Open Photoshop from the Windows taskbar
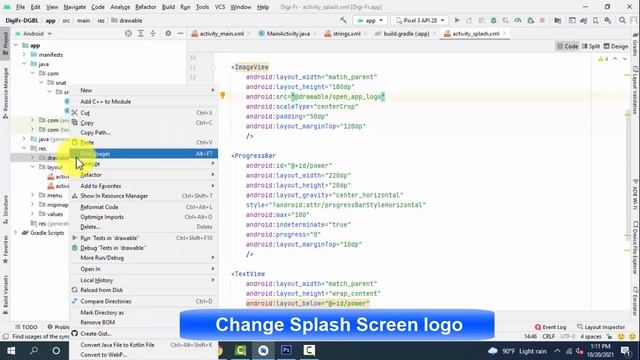Screen dimensions: 640x360 pyautogui.click(x=286, y=351)
